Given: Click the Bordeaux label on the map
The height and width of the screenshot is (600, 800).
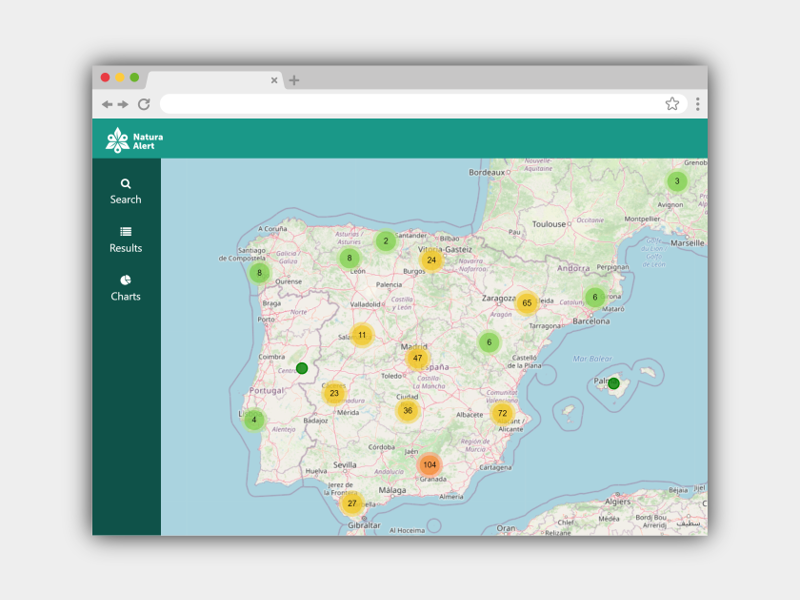Looking at the screenshot, I should [x=486, y=172].
